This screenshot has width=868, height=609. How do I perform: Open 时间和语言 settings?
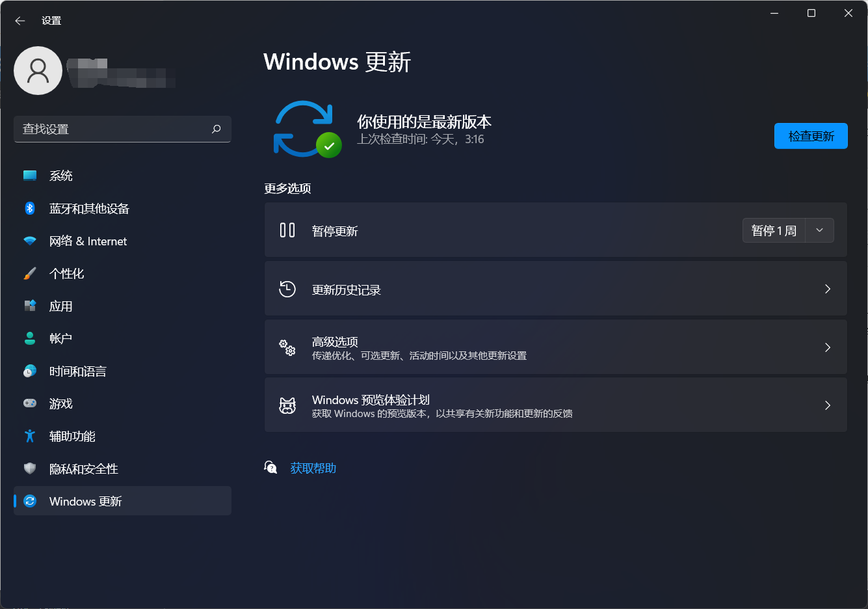pos(122,371)
